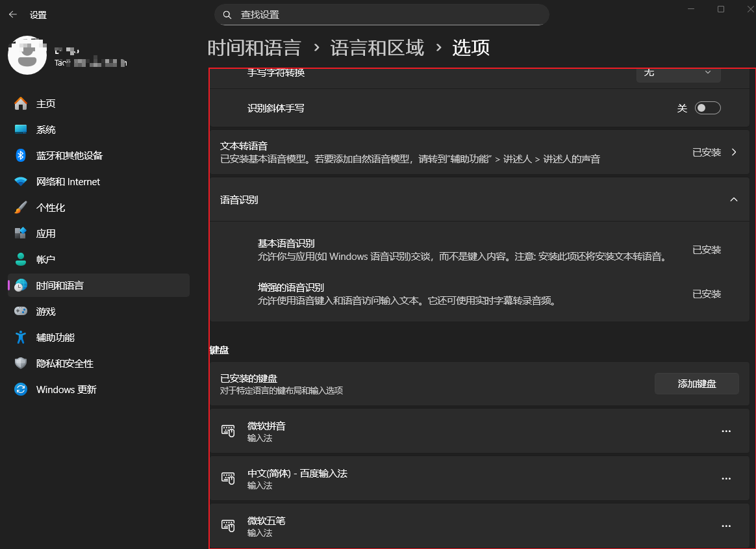Click keyboard icon beside 百度输入法
756x549 pixels.
[x=228, y=478]
